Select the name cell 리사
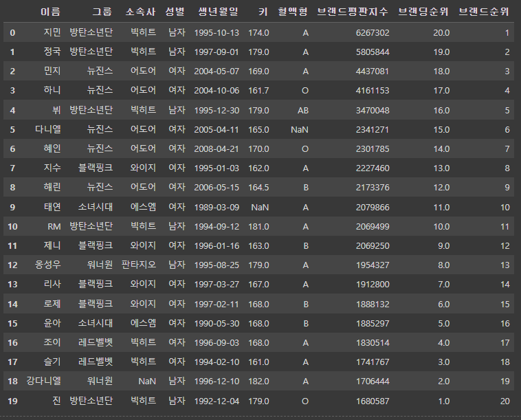Image resolution: width=521 pixels, height=420 pixels. click(x=52, y=285)
